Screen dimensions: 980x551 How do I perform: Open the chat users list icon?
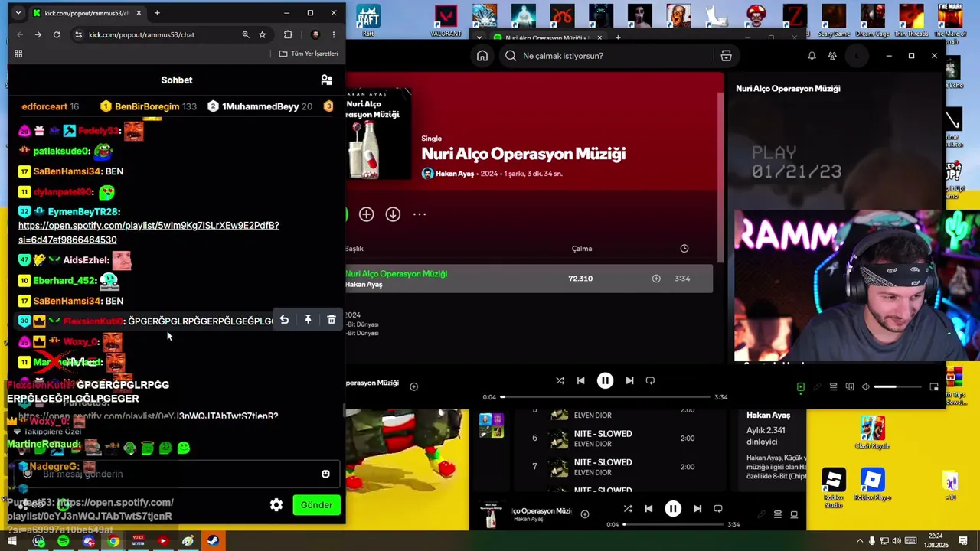[326, 80]
